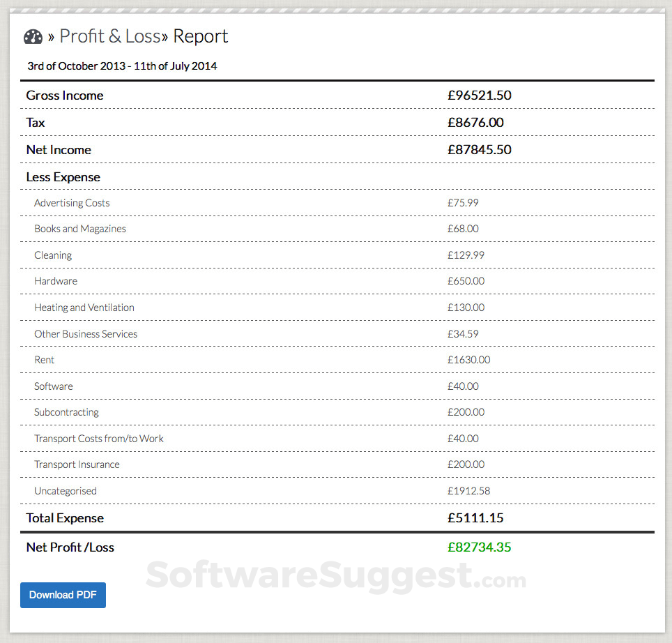Click the Less Expense section header
672x643 pixels.
[63, 177]
